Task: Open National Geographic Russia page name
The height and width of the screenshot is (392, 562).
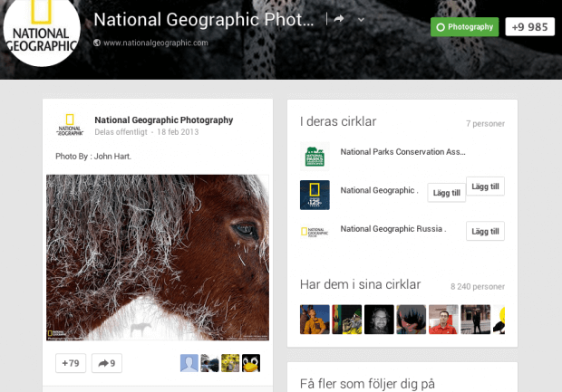Action: point(393,229)
